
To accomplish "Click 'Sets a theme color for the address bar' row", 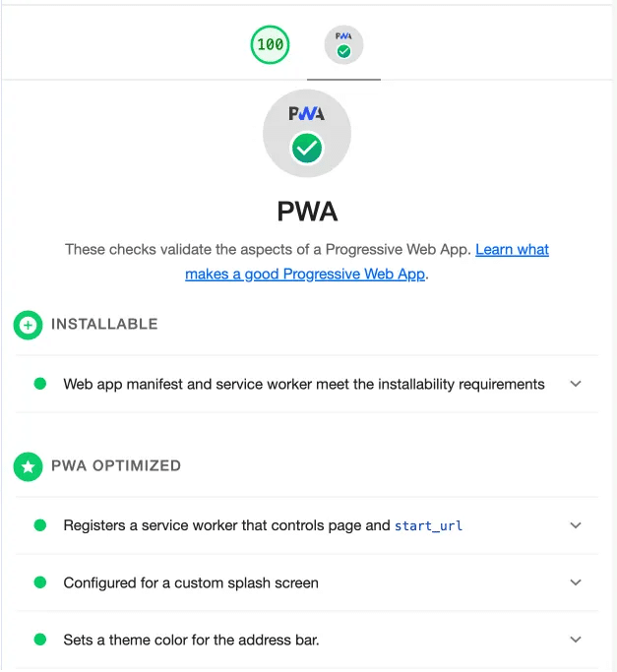I will click(x=191, y=640).
